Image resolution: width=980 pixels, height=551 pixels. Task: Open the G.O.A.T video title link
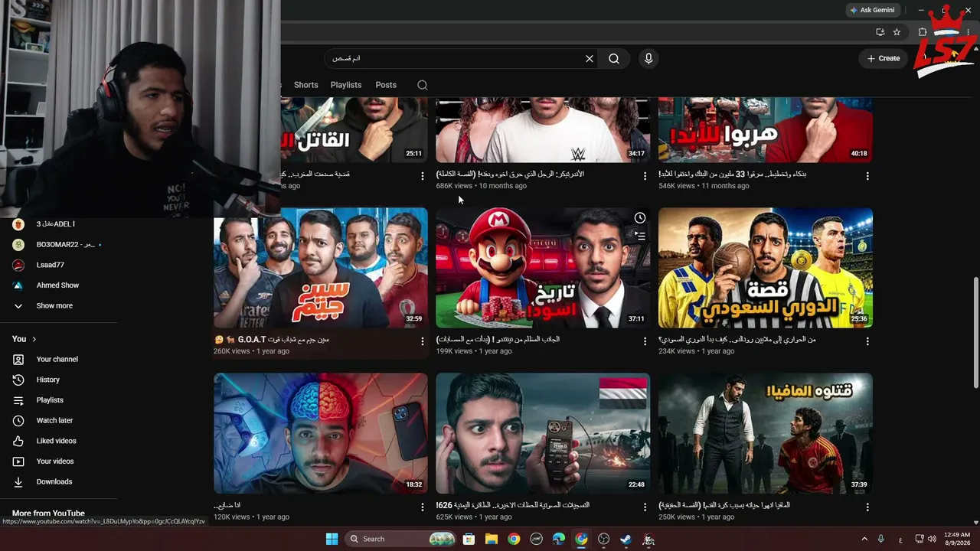tap(271, 340)
